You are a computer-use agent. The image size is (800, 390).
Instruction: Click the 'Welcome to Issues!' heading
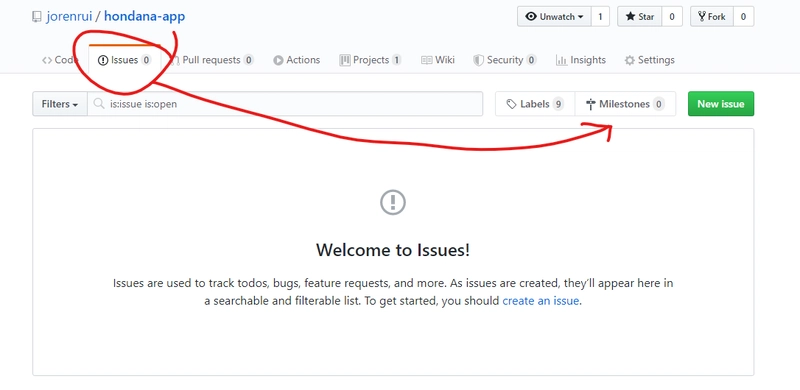click(x=393, y=250)
